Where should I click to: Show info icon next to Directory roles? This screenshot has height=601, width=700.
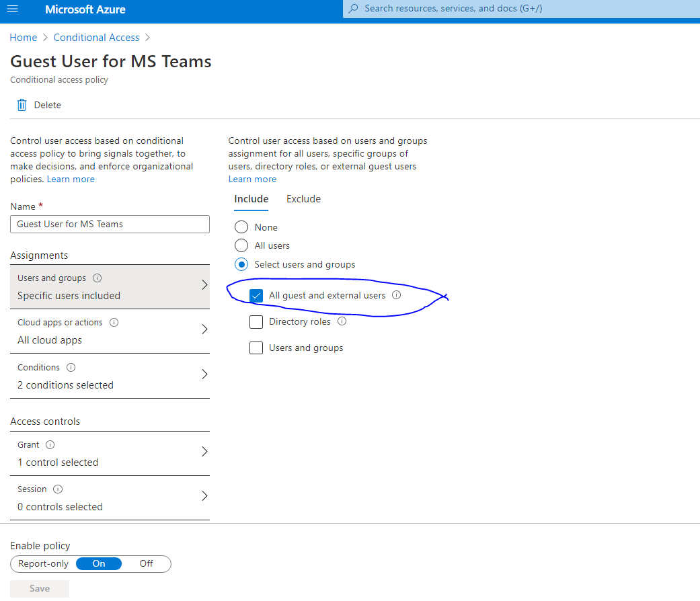pos(342,321)
